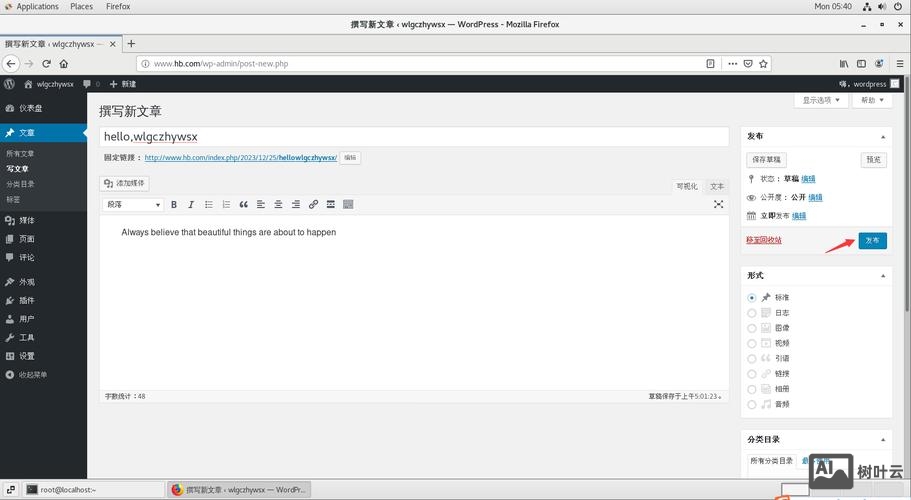Open 所有分类目录 tab in categories panel

coord(772,461)
